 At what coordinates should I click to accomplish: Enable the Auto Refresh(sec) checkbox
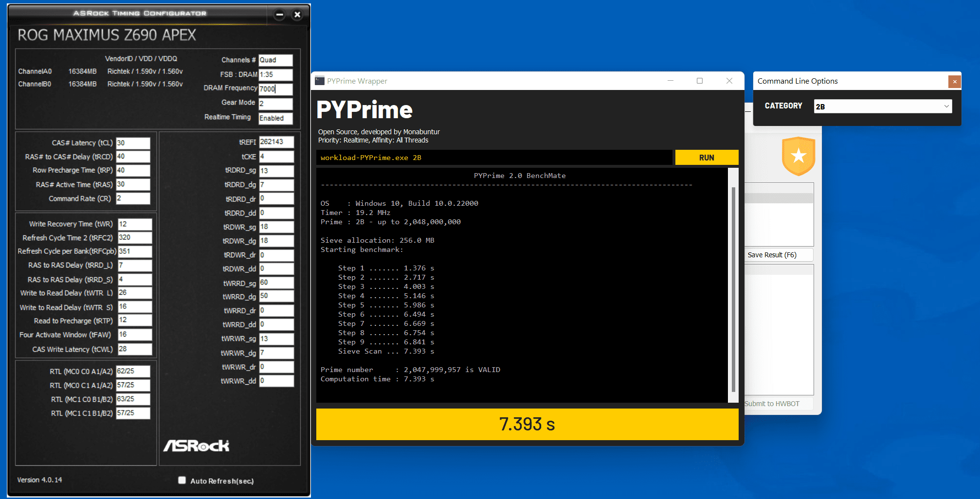pyautogui.click(x=182, y=480)
